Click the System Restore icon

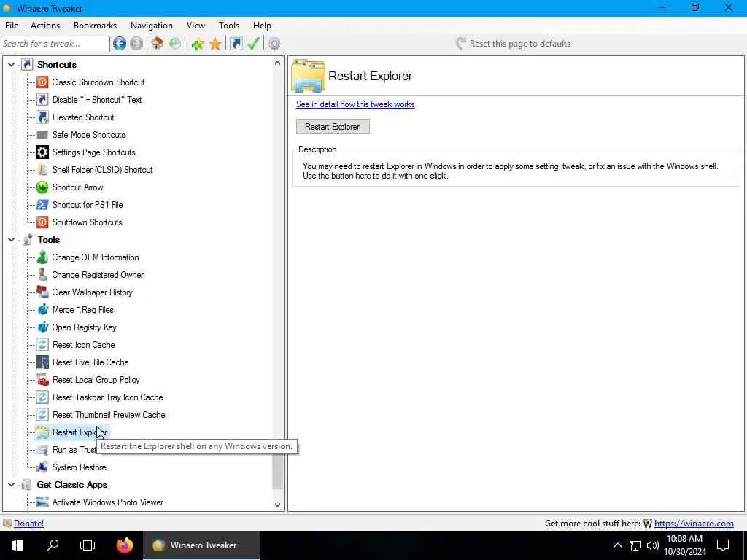(42, 467)
